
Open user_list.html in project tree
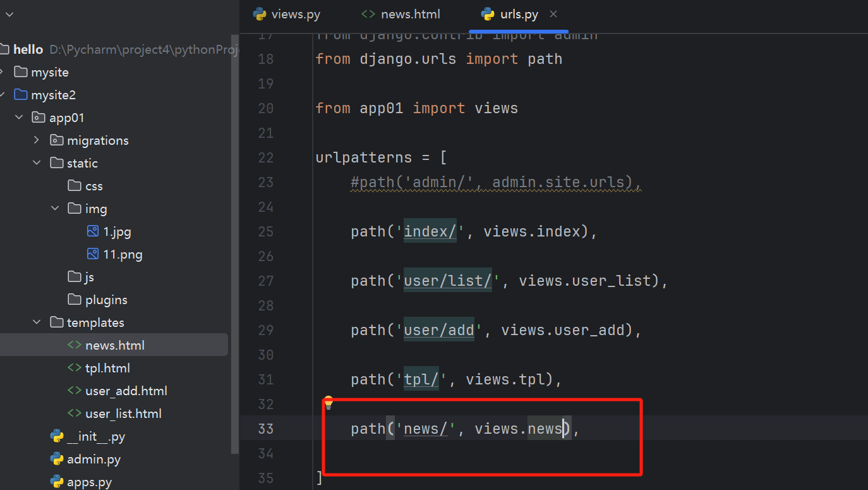(123, 413)
